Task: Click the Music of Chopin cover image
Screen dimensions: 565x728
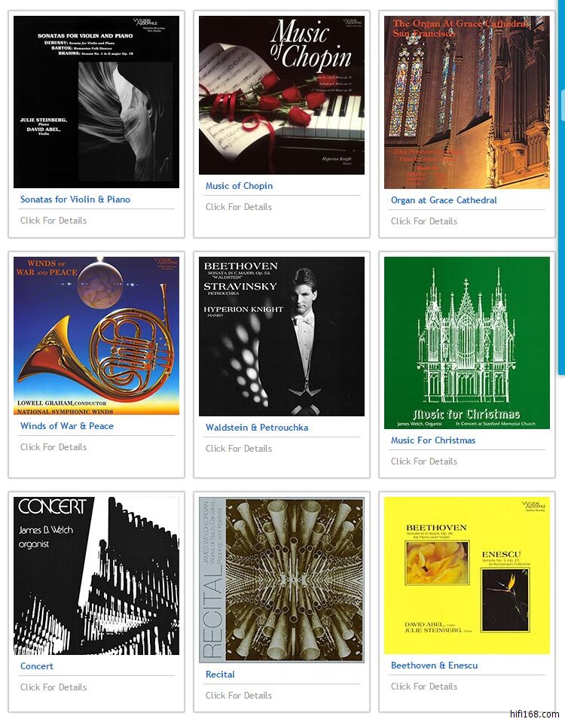Action: [282, 95]
